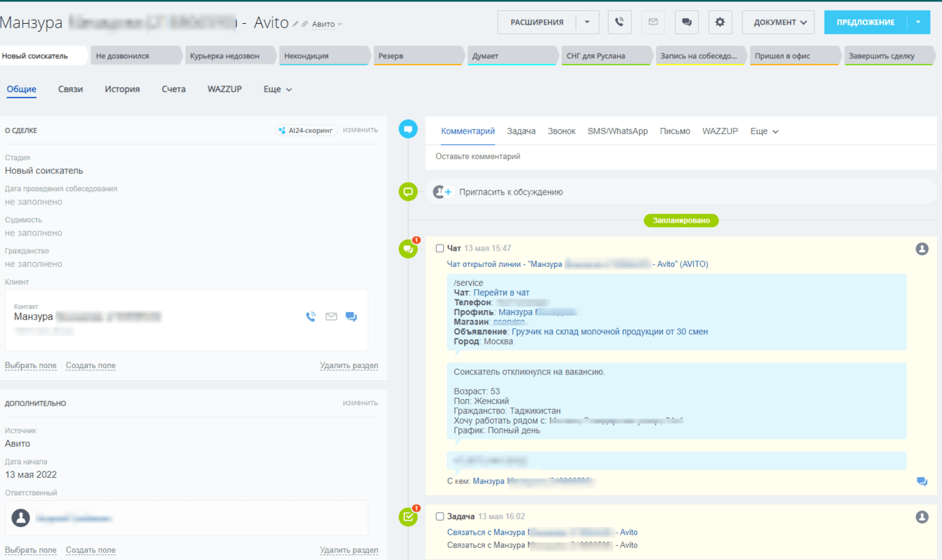Switch the timeline editor to the Задача tab
This screenshot has height=560, width=942.
[521, 131]
